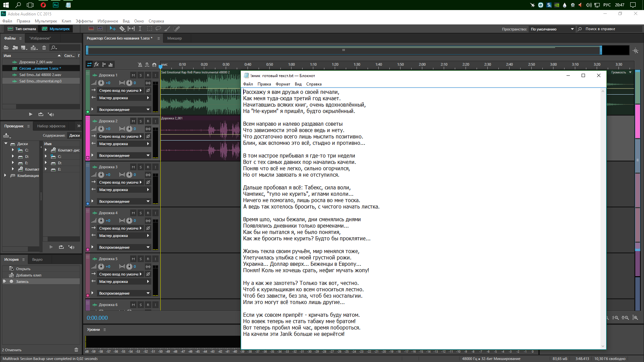
Task: Open Мультитрек menu
Action: [46, 21]
